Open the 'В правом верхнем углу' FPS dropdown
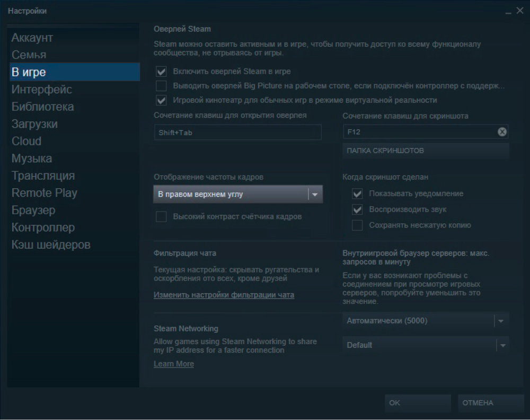 [238, 194]
